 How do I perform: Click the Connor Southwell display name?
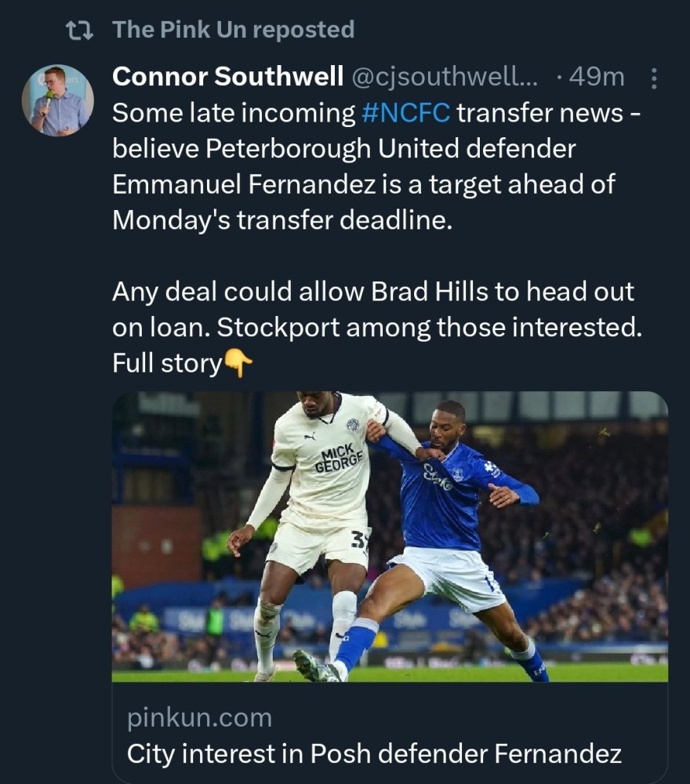coord(227,77)
